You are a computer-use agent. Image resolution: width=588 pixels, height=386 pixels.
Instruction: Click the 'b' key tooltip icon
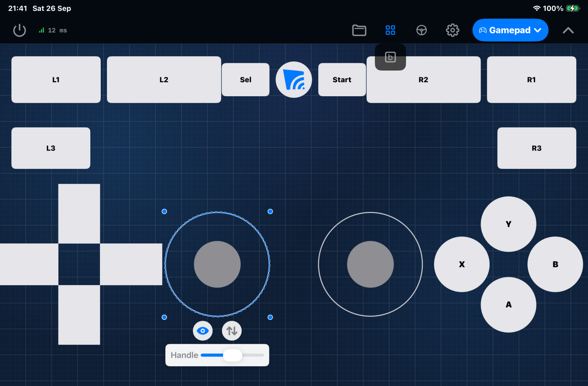point(390,57)
